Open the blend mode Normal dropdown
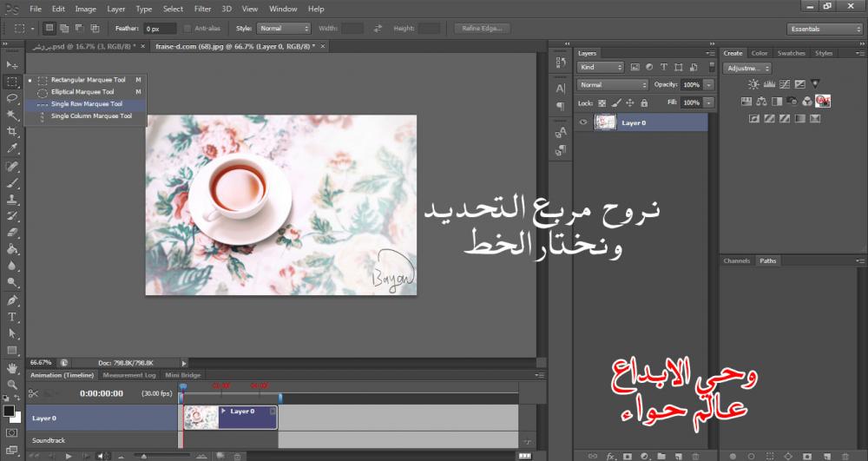 click(612, 85)
